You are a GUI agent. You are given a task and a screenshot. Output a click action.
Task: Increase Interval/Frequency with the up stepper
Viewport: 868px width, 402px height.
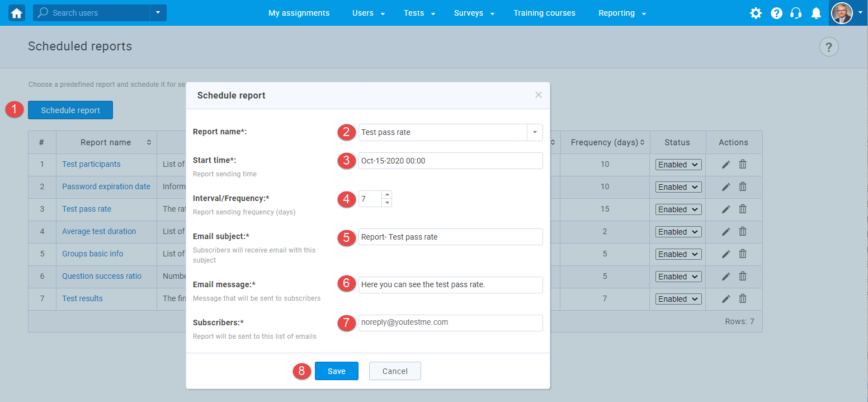pyautogui.click(x=388, y=195)
